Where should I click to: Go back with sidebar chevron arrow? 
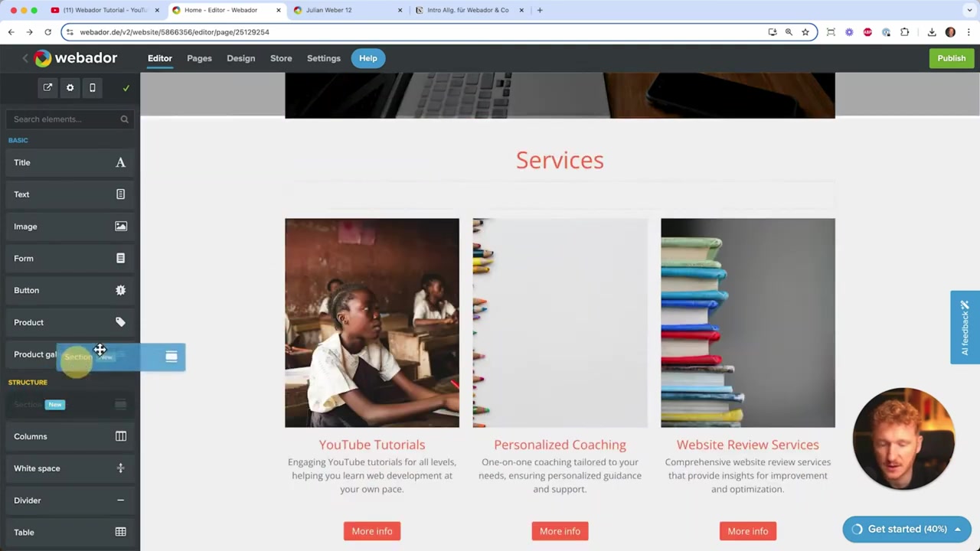24,58
